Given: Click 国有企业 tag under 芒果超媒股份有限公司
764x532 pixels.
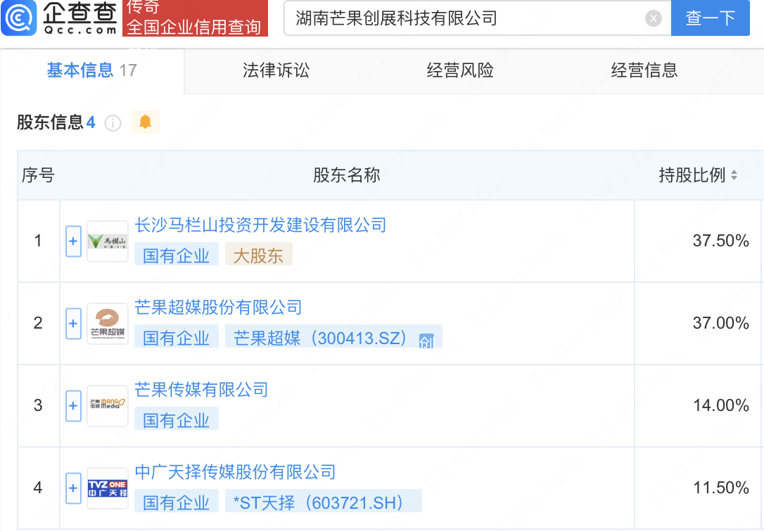Looking at the screenshot, I should coord(177,336).
